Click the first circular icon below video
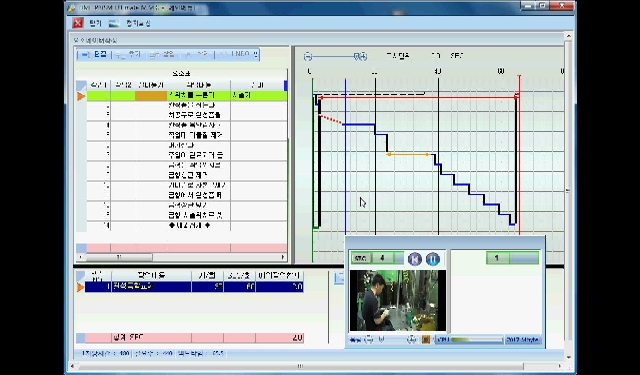Image resolution: width=640 pixels, height=375 pixels. tap(369, 339)
